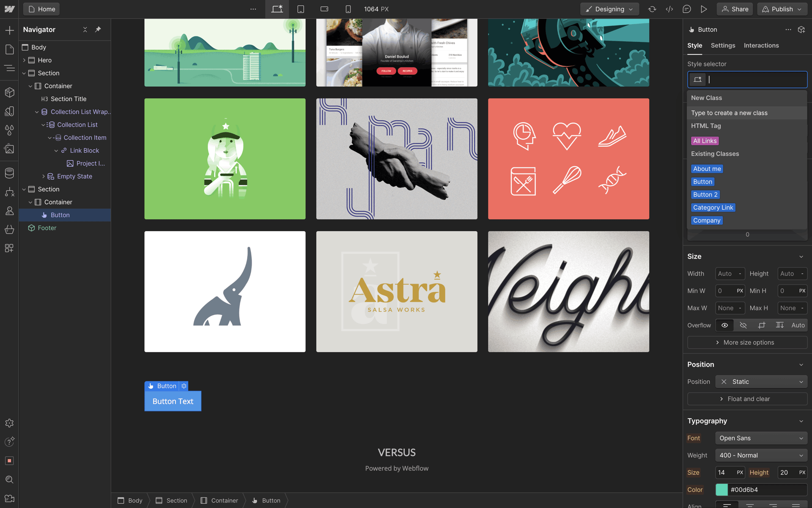
Task: Open the search magnifier icon
Action: (9, 480)
